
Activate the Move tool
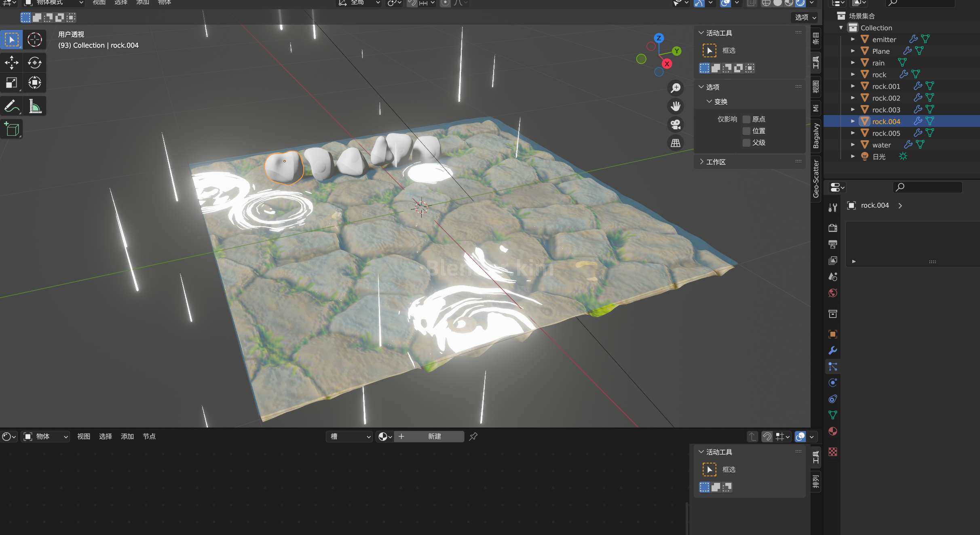(x=11, y=63)
